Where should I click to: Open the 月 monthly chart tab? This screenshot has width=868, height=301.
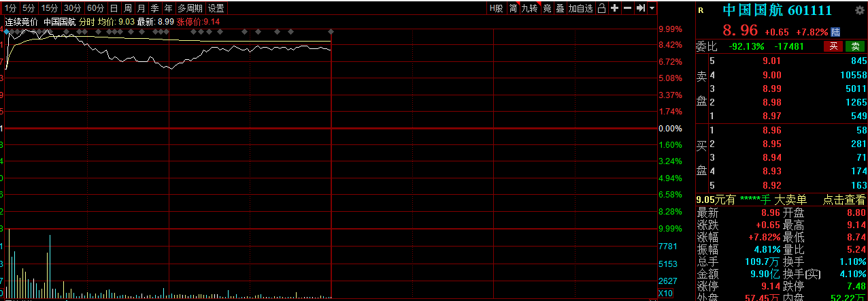coord(141,8)
